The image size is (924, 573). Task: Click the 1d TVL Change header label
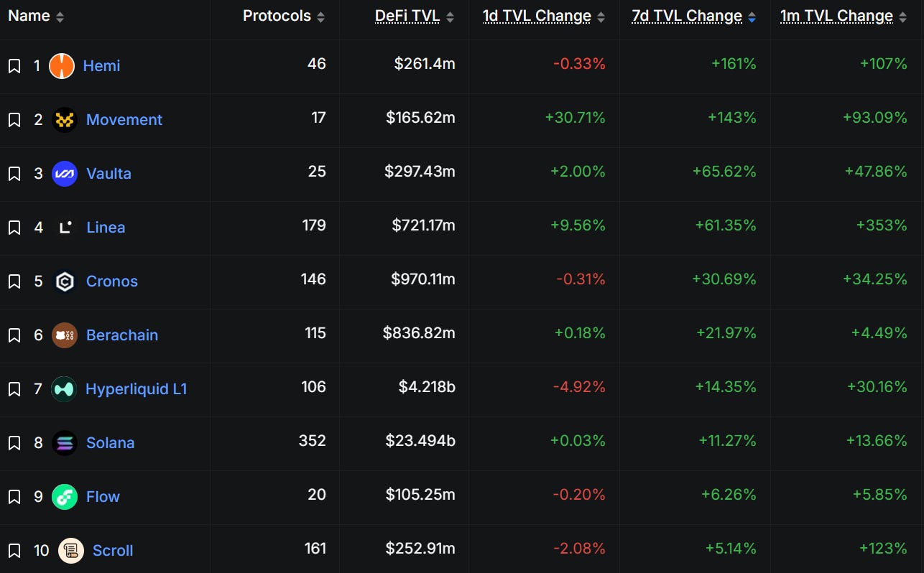pos(537,16)
